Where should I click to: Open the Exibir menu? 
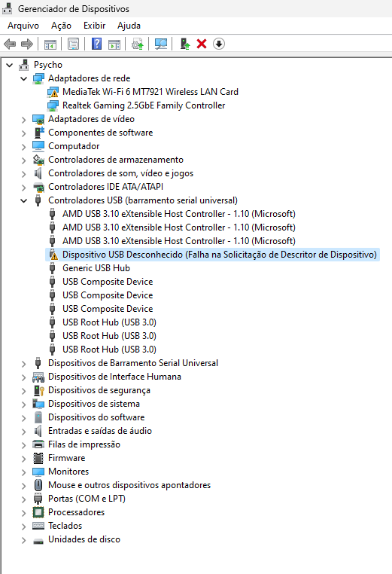click(94, 26)
